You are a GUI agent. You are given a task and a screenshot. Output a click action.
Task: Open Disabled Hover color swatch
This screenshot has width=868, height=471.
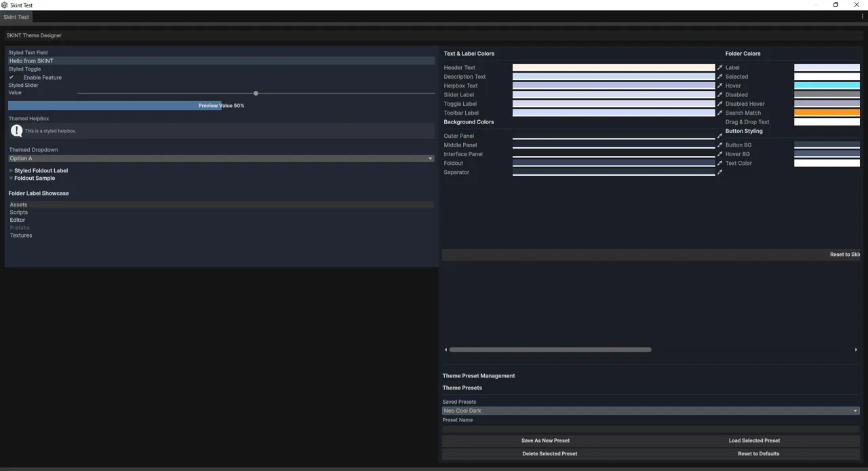click(x=827, y=104)
